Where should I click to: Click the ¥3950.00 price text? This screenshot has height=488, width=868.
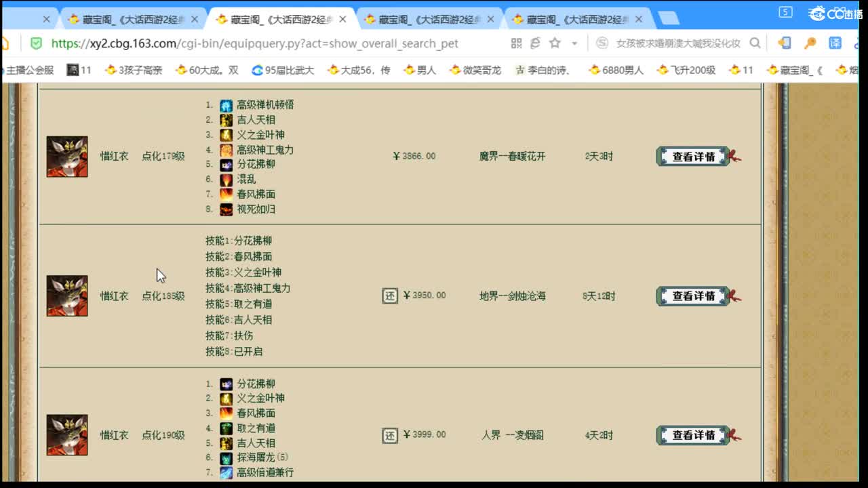coord(425,296)
